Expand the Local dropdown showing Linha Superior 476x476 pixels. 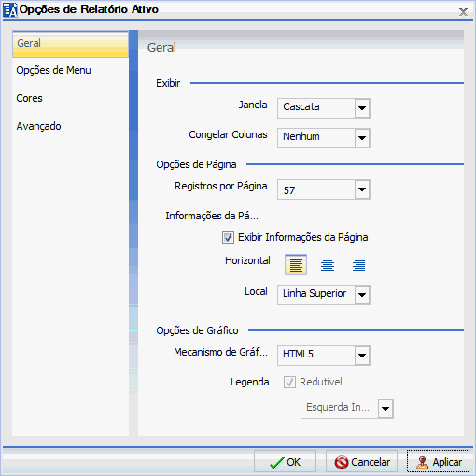362,295
